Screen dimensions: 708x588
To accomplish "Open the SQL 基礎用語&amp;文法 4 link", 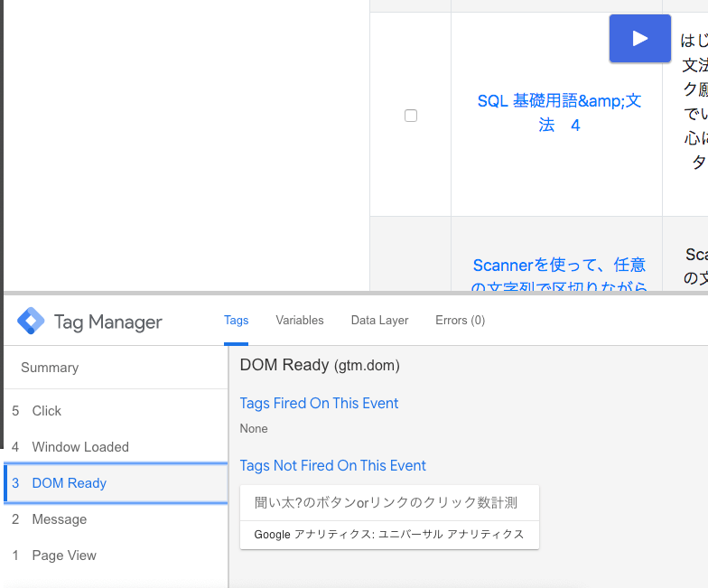I will [559, 113].
